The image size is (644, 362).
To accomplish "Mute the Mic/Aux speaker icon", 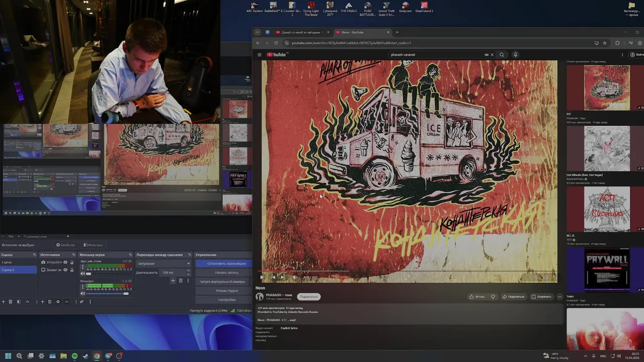I will click(x=83, y=293).
